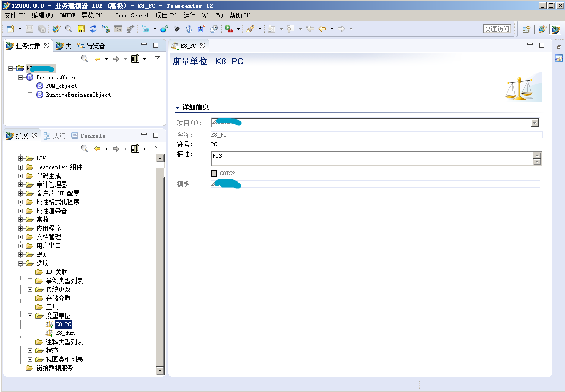Click the magnifier search icon in main toolbar
This screenshot has height=392, width=565.
click(68, 29)
